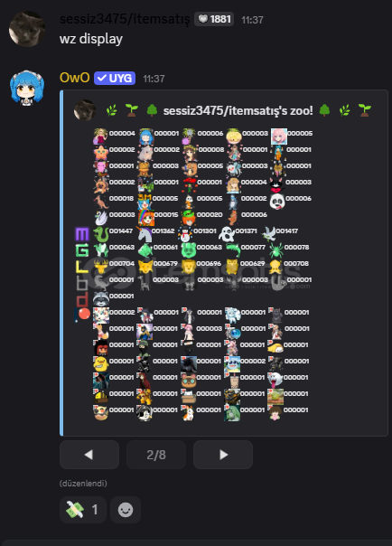392x546 pixels.
Task: Click the snowman emoji with 001301
Action: click(185, 234)
